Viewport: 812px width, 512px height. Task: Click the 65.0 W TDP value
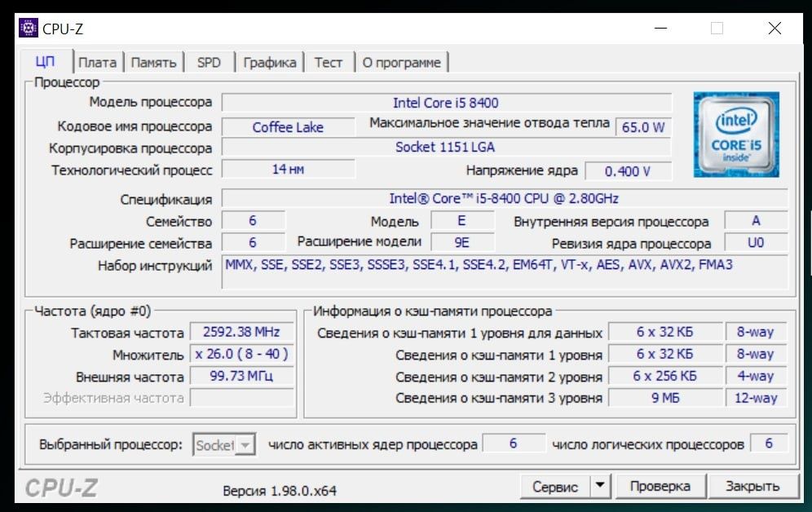(643, 127)
